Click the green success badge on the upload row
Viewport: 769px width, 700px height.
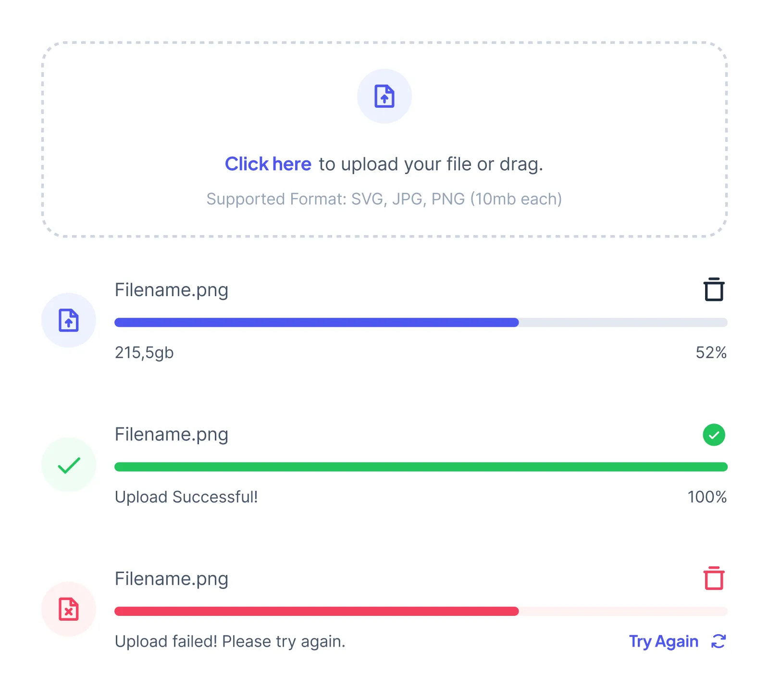click(x=714, y=435)
